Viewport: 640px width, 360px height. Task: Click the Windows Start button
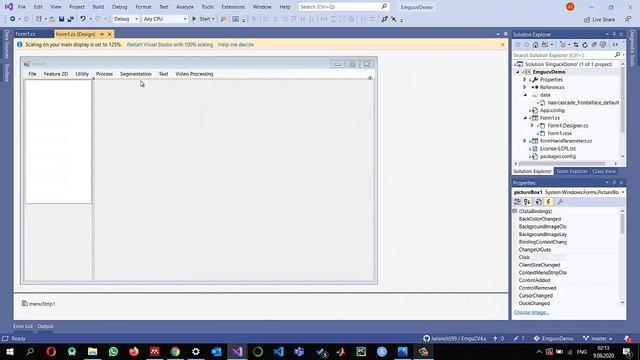pos(9,351)
